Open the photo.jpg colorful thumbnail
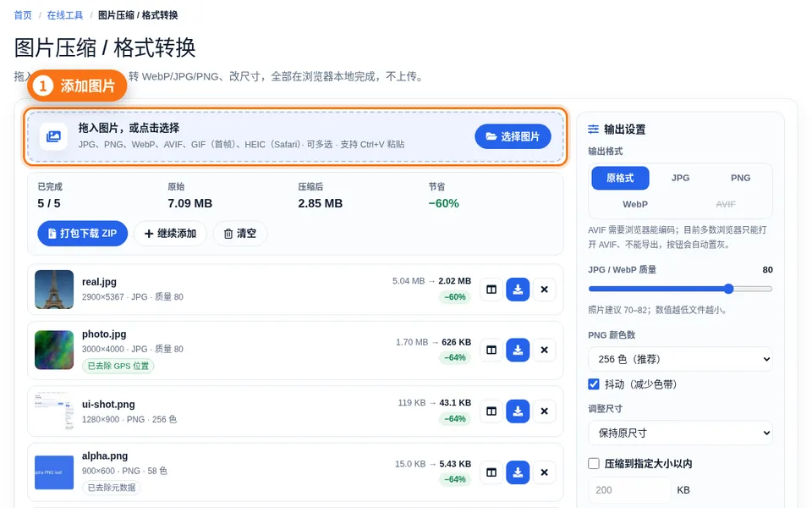This screenshot has height=508, width=812. (54, 350)
